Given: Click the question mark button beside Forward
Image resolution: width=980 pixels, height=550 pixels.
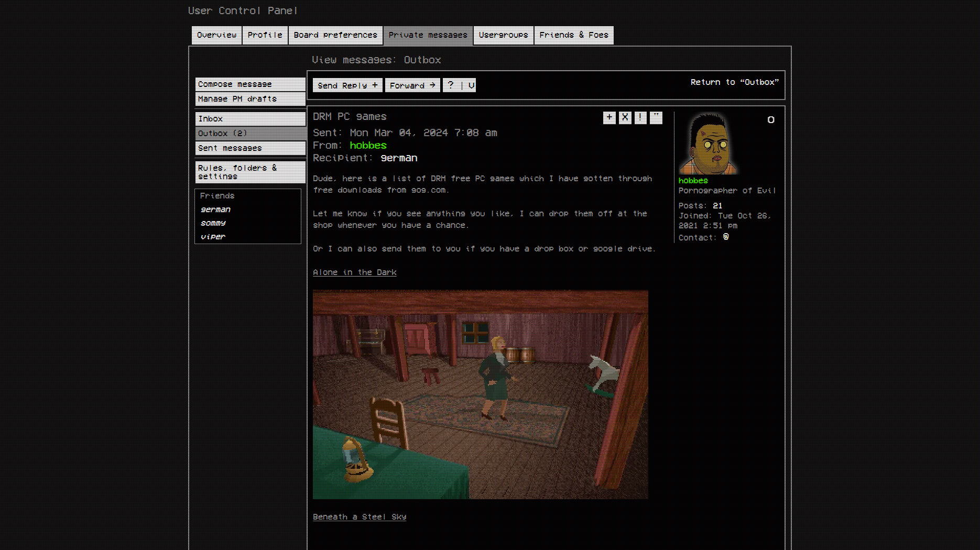Looking at the screenshot, I should pyautogui.click(x=451, y=85).
